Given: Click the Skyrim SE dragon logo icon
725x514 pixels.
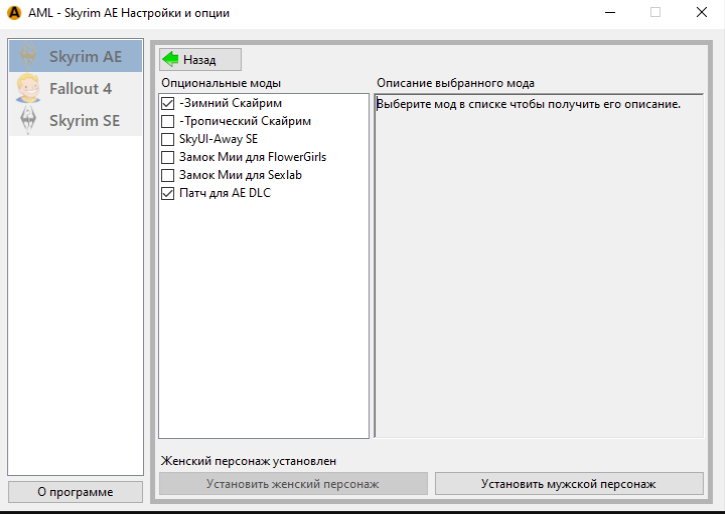Looking at the screenshot, I should tap(29, 120).
